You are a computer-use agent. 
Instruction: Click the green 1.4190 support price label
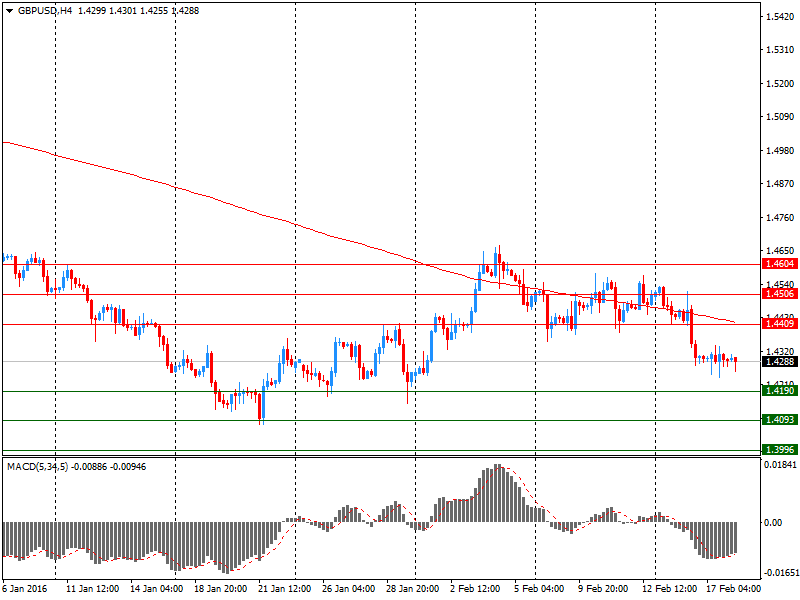[x=779, y=391]
